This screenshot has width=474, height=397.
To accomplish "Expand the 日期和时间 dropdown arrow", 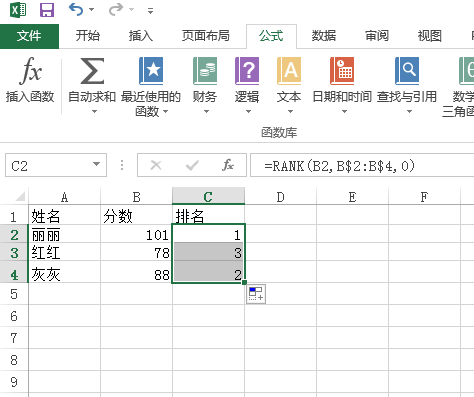I will (344, 111).
